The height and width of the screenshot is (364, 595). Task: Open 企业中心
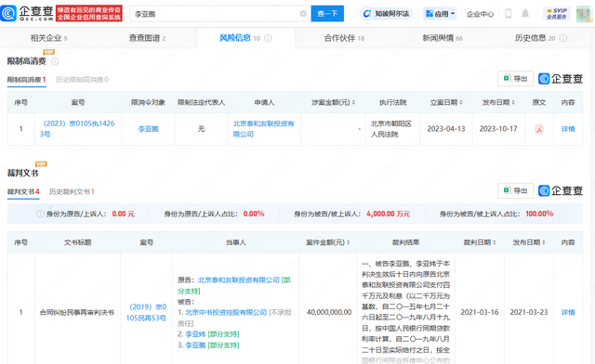click(480, 14)
